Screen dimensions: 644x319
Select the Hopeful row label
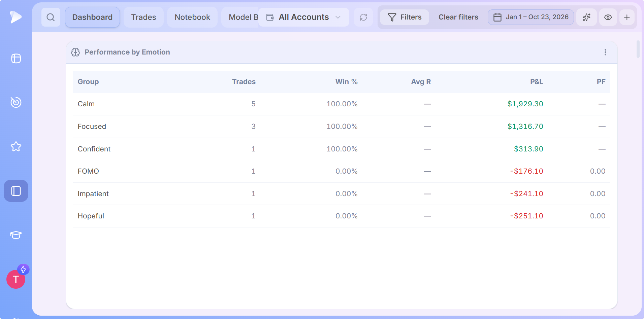point(91,216)
